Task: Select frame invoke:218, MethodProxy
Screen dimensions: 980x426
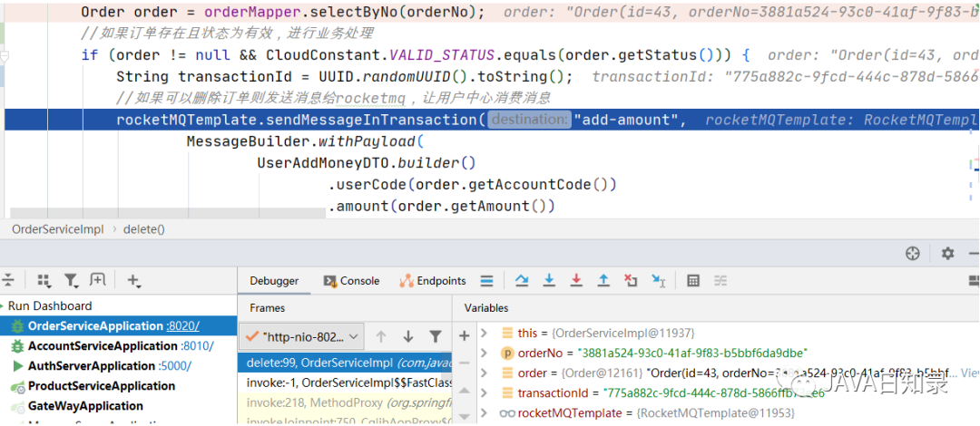Action: [x=345, y=403]
